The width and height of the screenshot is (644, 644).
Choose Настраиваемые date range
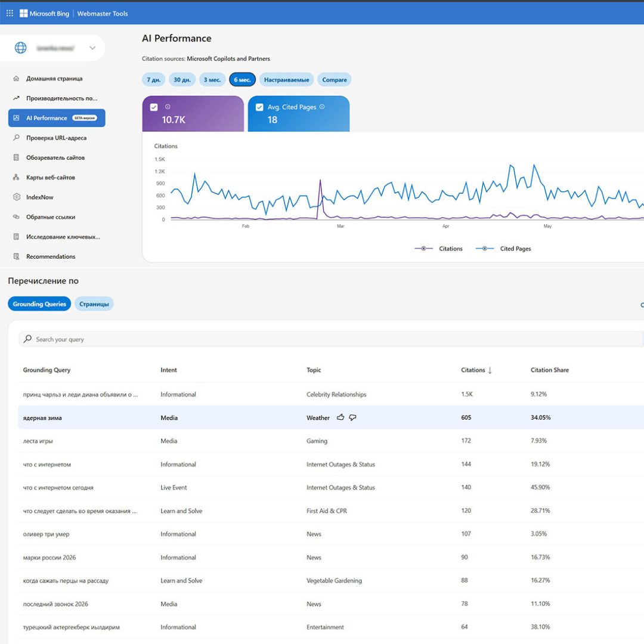[x=287, y=80]
